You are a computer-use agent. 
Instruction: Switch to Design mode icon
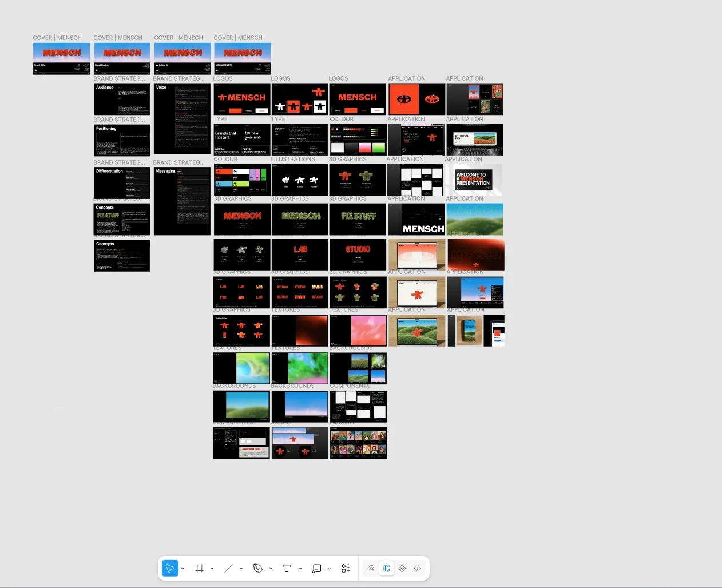pyautogui.click(x=387, y=569)
